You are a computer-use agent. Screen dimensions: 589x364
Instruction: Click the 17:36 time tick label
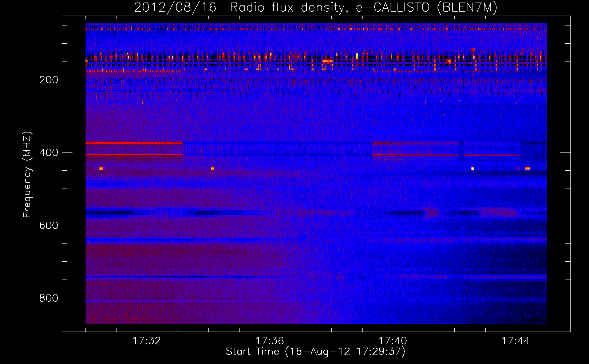(x=270, y=341)
